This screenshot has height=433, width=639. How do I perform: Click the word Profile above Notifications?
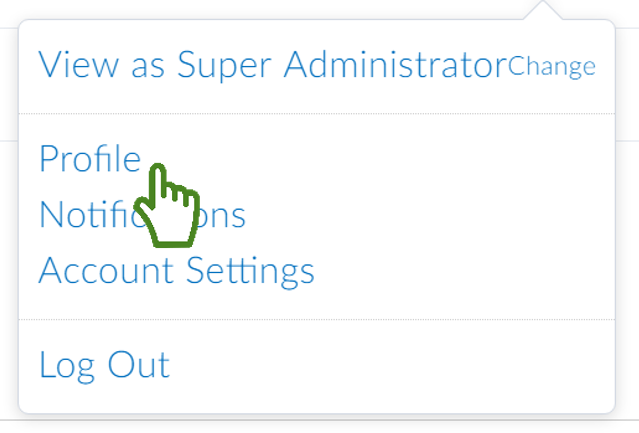(89, 159)
